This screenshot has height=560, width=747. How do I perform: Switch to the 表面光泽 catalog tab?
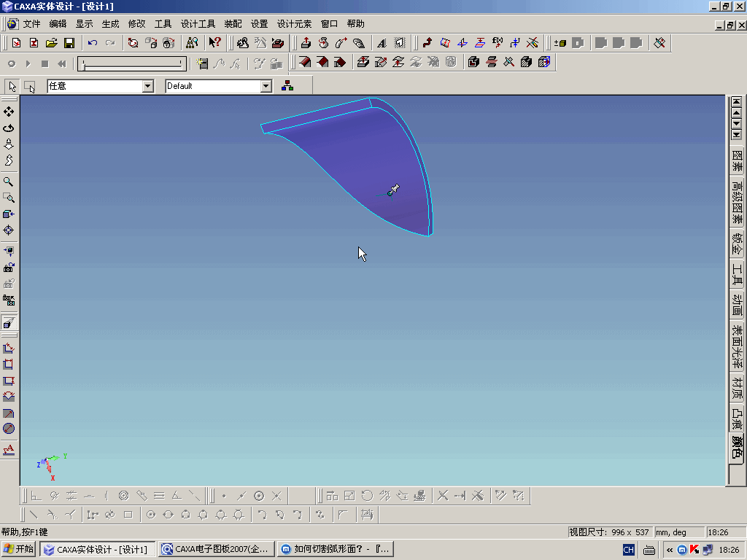pos(737,346)
